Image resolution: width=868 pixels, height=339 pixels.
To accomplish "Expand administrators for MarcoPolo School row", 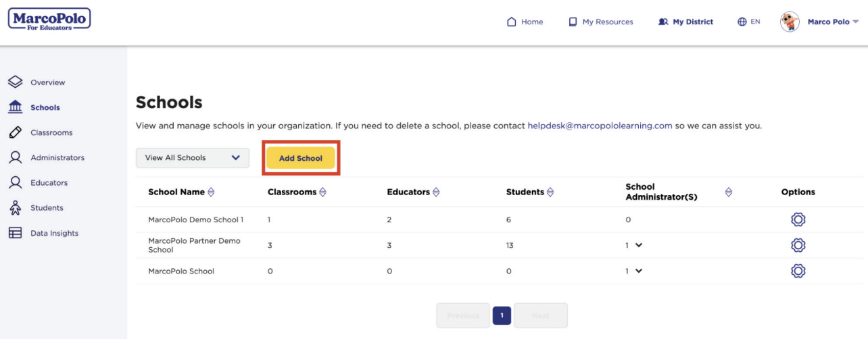I will (639, 271).
